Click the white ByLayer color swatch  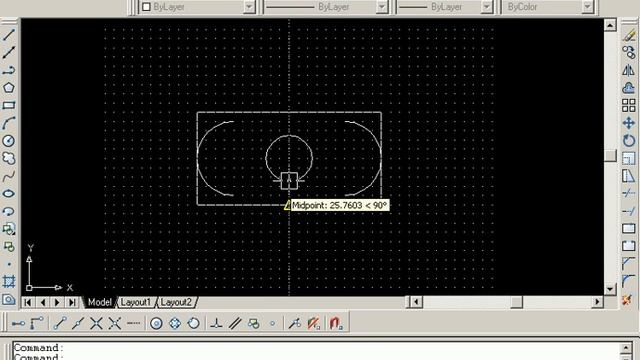coord(146,7)
